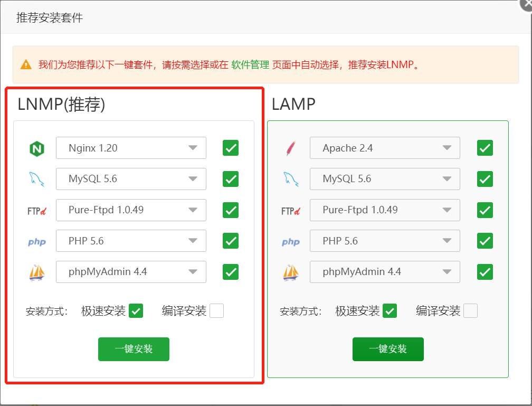Uncheck Nginx 1.20 in LNMP
This screenshot has height=406, width=532.
231,148
